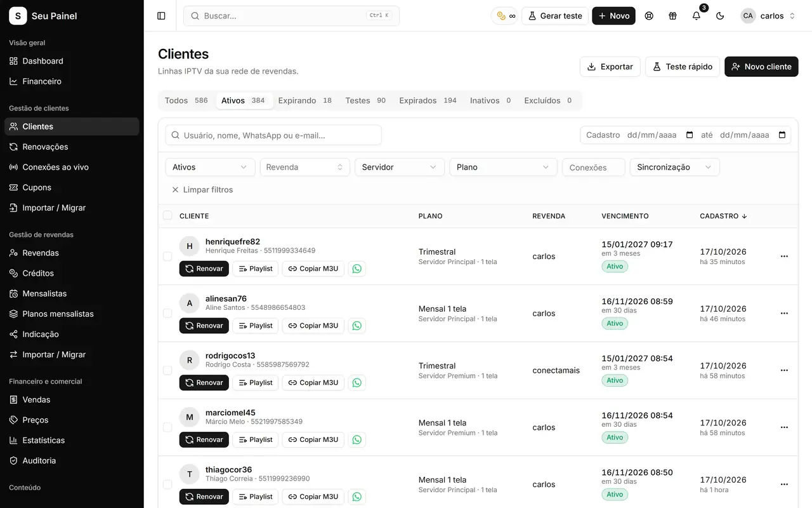Open the Revenda filter dropdown

click(305, 167)
